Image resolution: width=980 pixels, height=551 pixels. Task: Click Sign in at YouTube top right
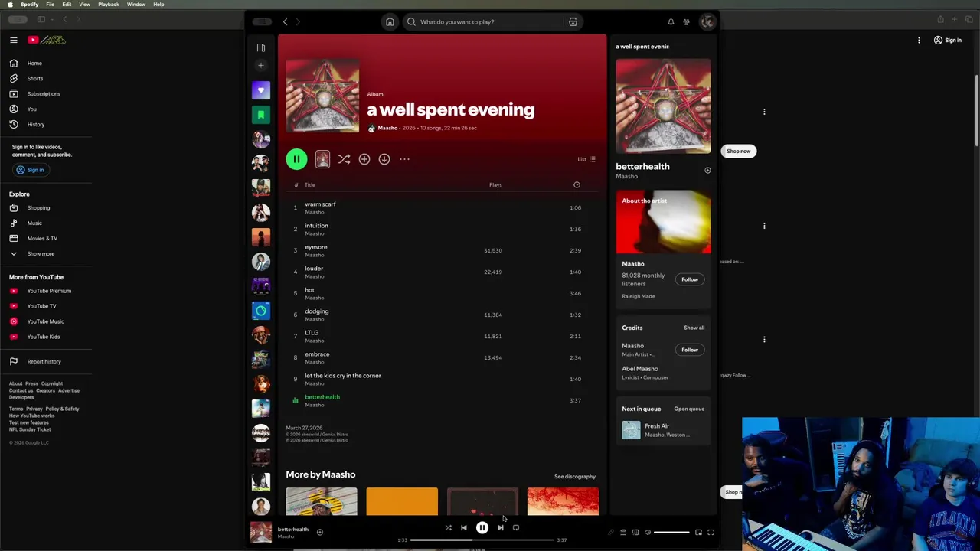[947, 40]
